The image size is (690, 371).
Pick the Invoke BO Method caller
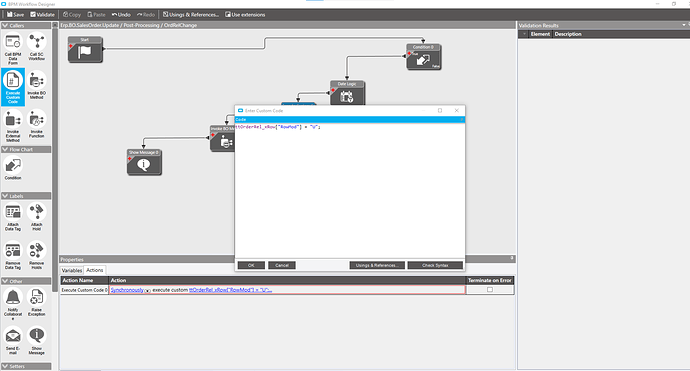[37, 81]
